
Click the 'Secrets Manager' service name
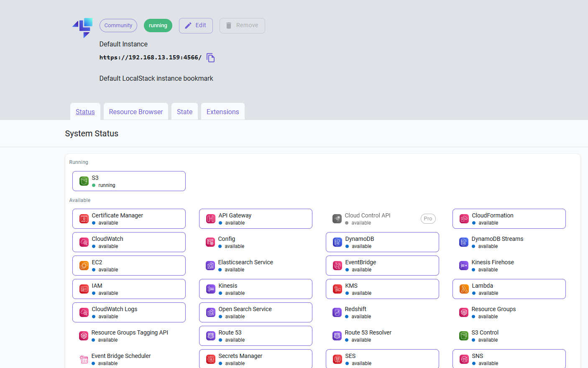tap(240, 356)
